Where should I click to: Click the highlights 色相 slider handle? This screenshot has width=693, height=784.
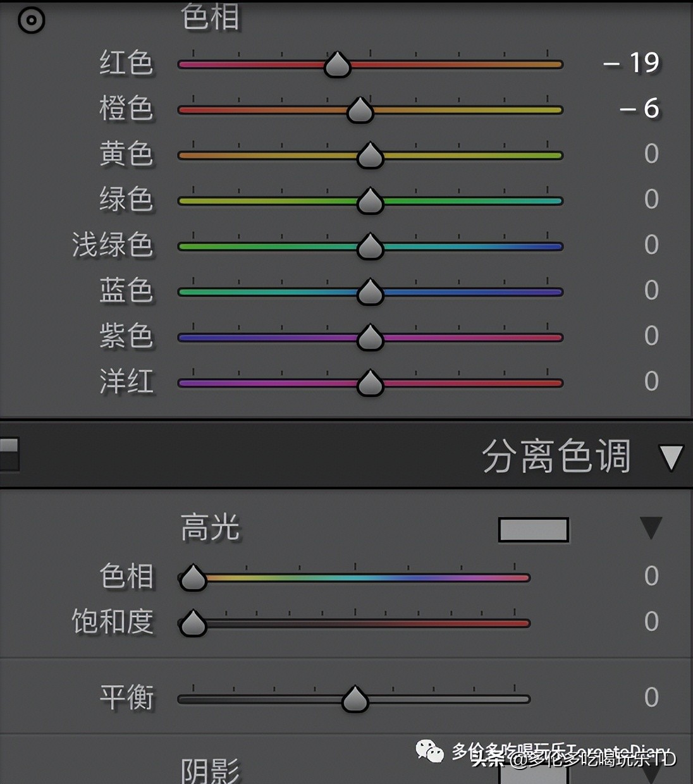(192, 578)
